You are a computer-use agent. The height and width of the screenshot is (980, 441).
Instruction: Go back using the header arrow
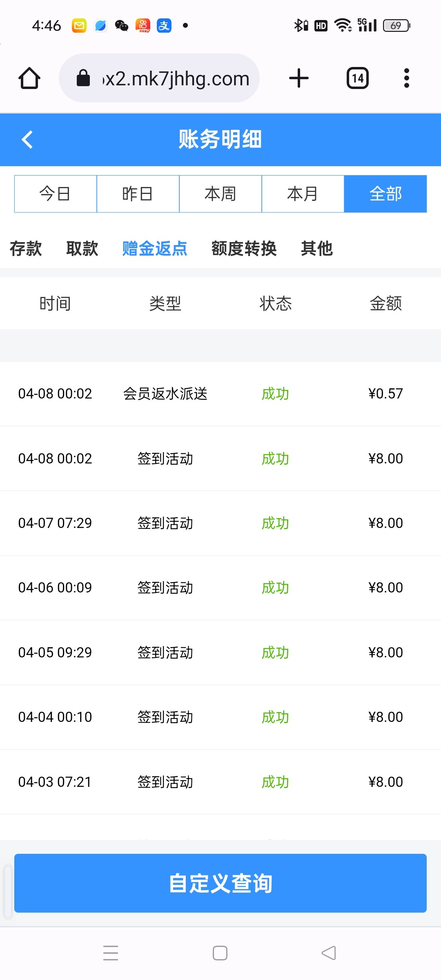click(27, 140)
